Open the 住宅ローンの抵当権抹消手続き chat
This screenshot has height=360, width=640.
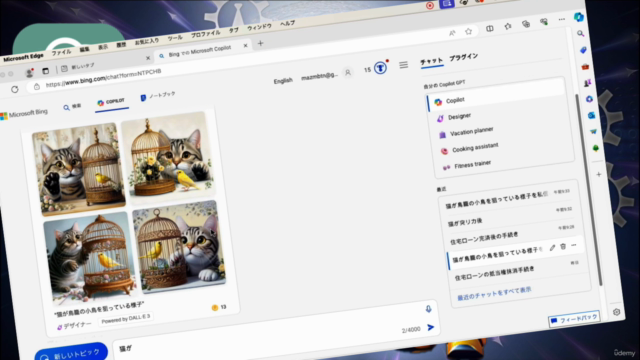[x=494, y=273]
